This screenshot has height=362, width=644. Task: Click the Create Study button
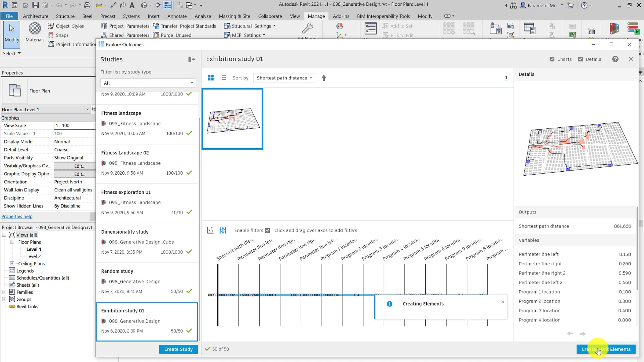point(178,349)
